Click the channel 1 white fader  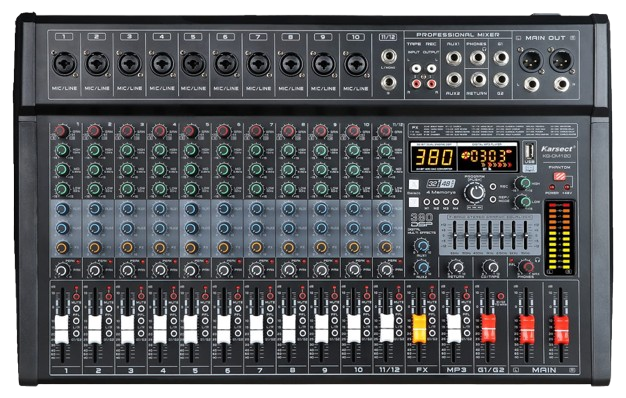click(62, 329)
